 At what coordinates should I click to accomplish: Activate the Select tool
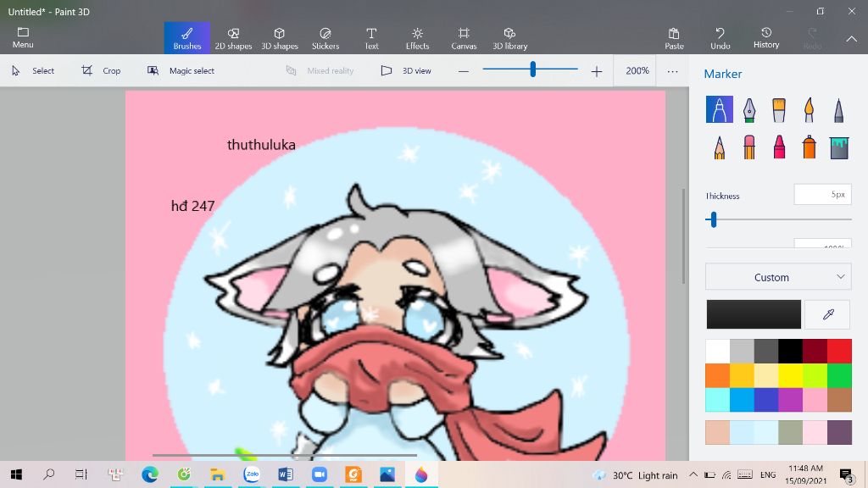pos(33,71)
